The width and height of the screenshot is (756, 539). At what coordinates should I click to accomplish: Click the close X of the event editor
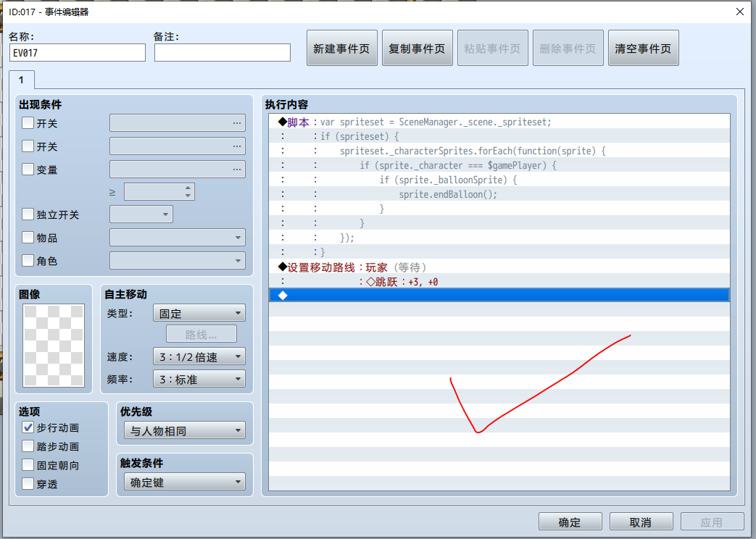click(x=739, y=12)
